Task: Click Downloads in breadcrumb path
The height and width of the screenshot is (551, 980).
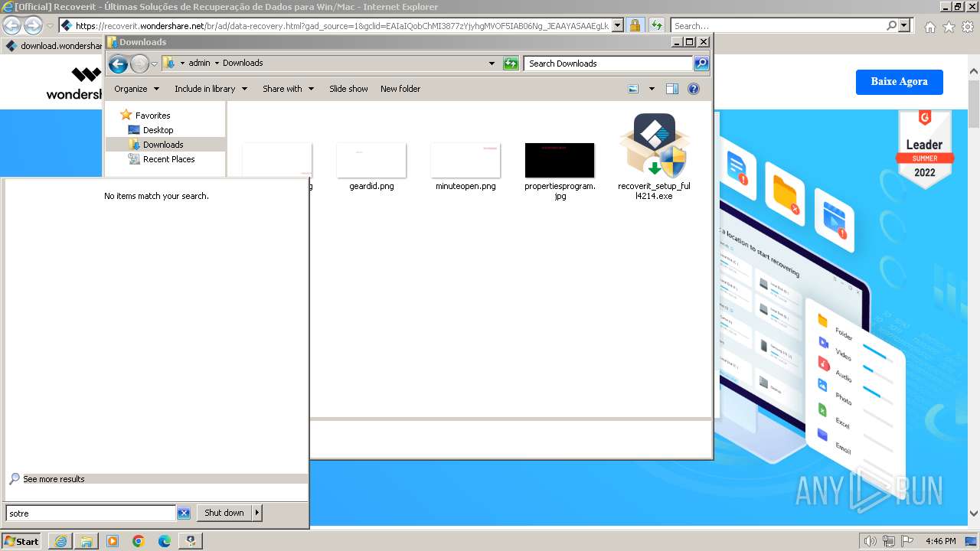Action: (243, 64)
